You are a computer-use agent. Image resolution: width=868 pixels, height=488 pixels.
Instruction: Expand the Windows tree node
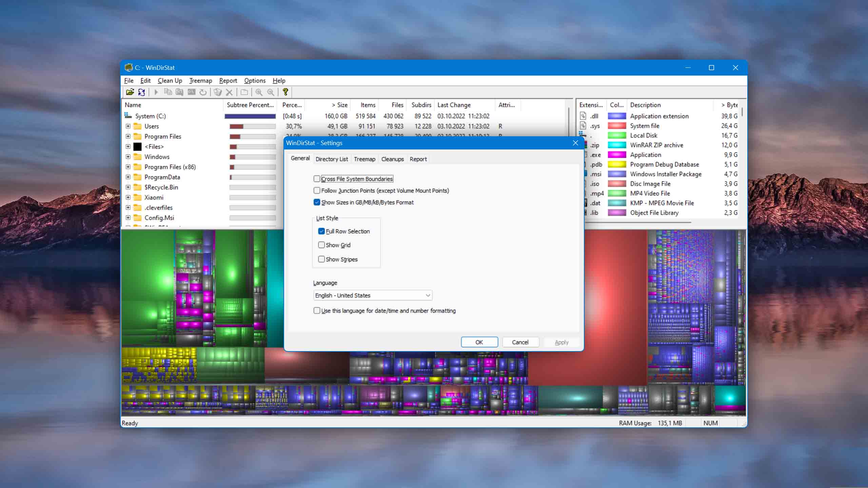point(128,157)
